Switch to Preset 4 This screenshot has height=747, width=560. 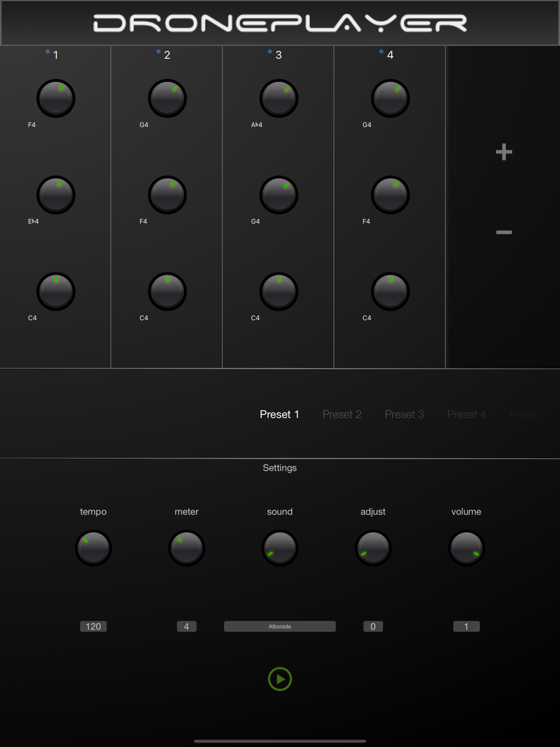[x=466, y=414]
